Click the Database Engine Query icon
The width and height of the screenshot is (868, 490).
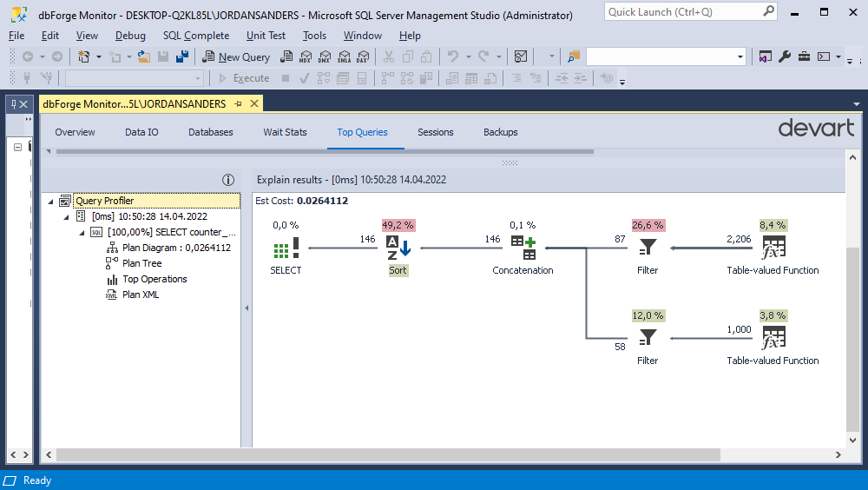[286, 56]
